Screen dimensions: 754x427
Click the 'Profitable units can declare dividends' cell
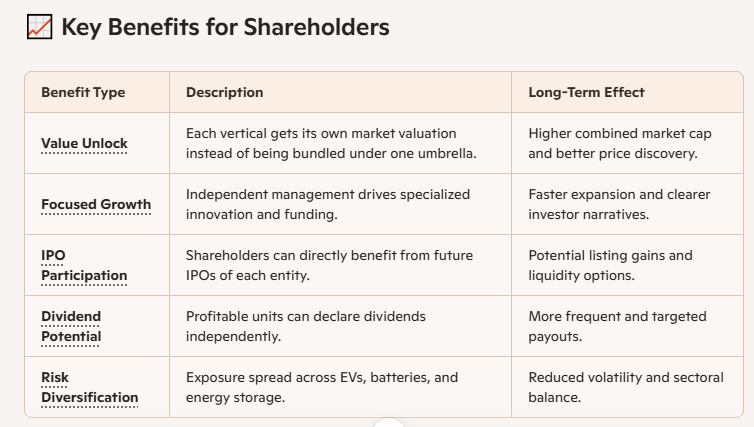340,327
